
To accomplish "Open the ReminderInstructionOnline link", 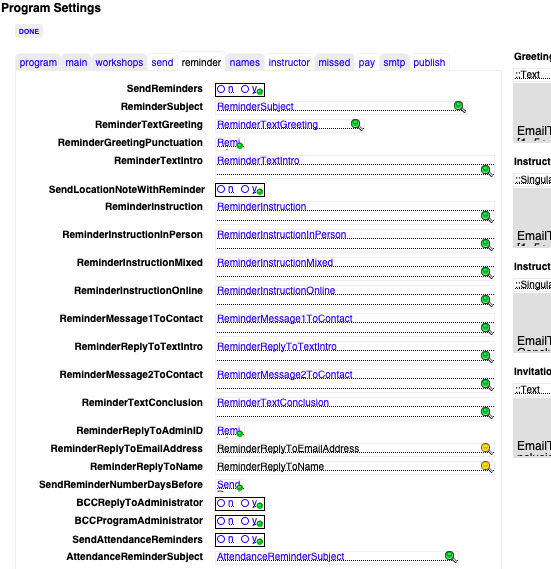I will [x=276, y=290].
